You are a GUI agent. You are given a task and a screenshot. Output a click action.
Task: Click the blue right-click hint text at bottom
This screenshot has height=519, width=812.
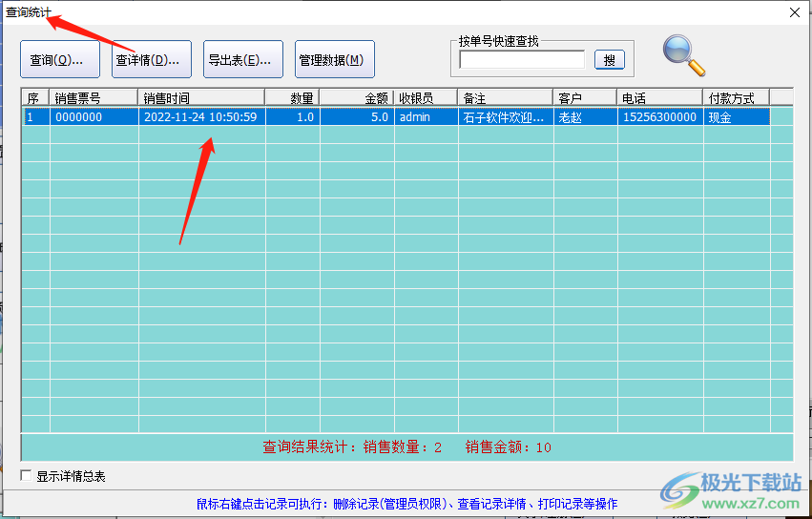pos(407,504)
